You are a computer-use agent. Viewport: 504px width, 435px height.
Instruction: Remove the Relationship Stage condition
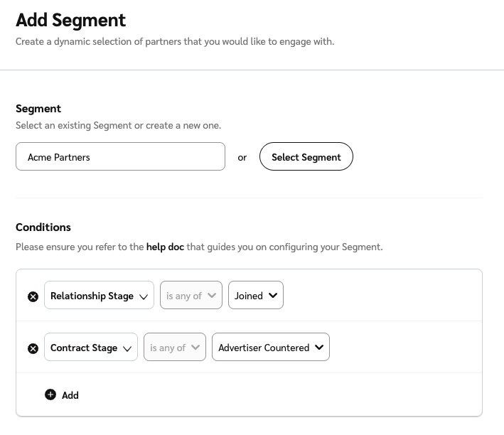[x=33, y=296]
